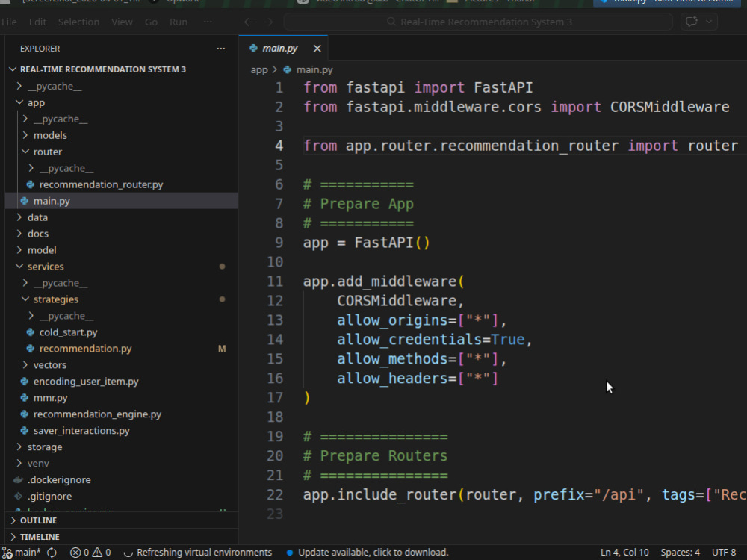Click the Python icon in breadcrumb main.py
The height and width of the screenshot is (560, 747).
click(x=288, y=69)
